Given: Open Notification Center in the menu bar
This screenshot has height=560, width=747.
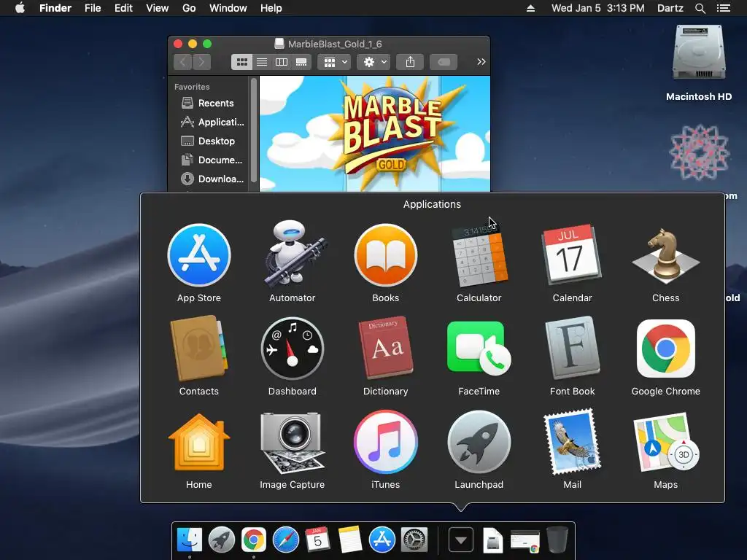Looking at the screenshot, I should pos(724,8).
